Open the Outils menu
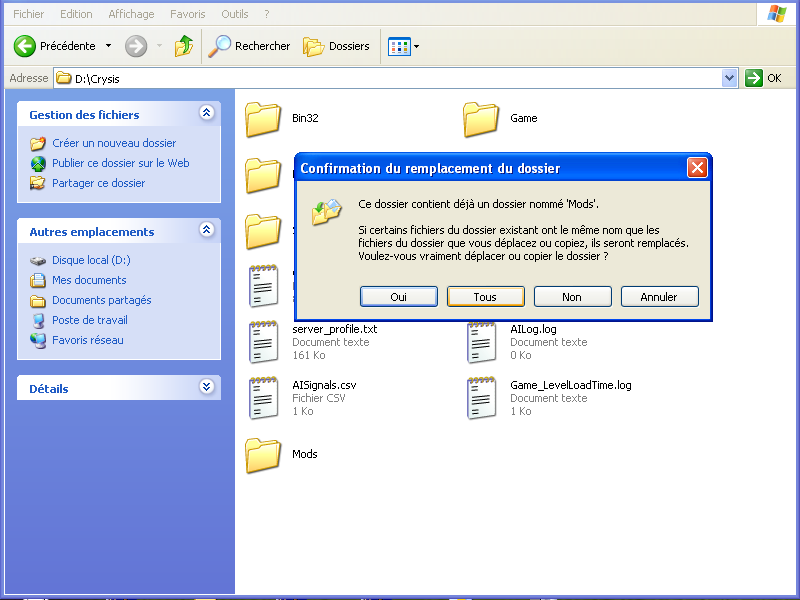 [235, 14]
